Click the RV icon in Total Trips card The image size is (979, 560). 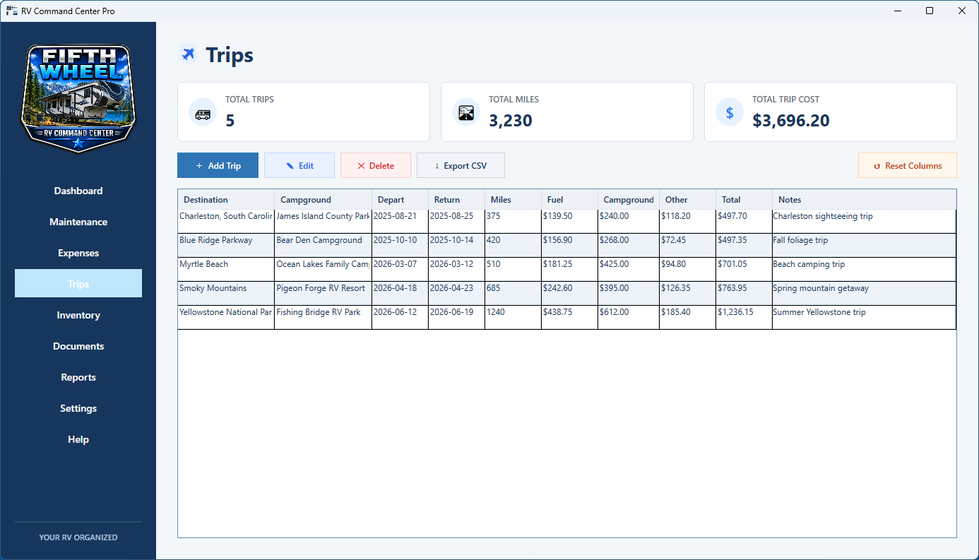point(203,113)
